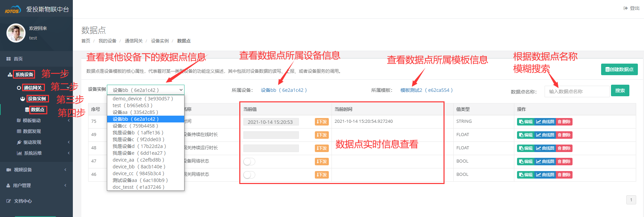Expand the 模板驱动 menu chevron
Image resolution: width=644 pixels, height=217 pixels.
click(69, 120)
